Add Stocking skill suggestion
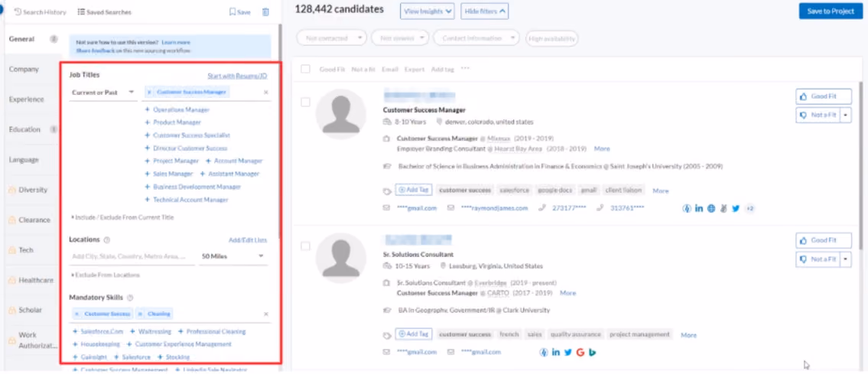Image resolution: width=868 pixels, height=374 pixels. coord(174,357)
